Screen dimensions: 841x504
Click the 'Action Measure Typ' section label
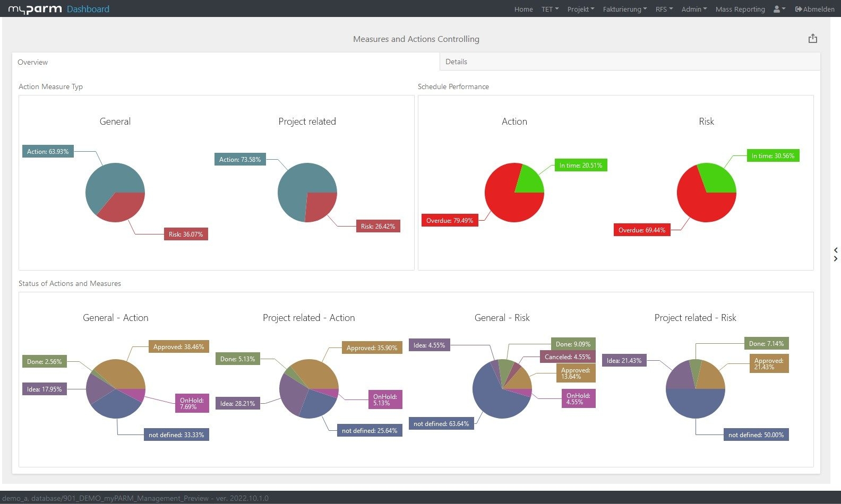50,86
